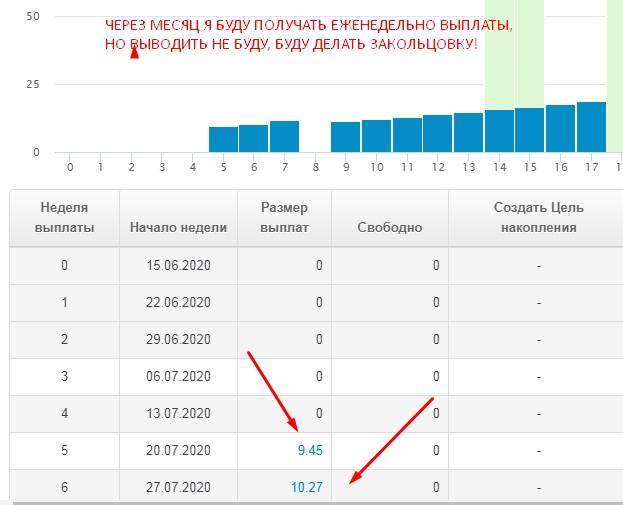Click the date 06.07.2020 cell

(x=178, y=376)
